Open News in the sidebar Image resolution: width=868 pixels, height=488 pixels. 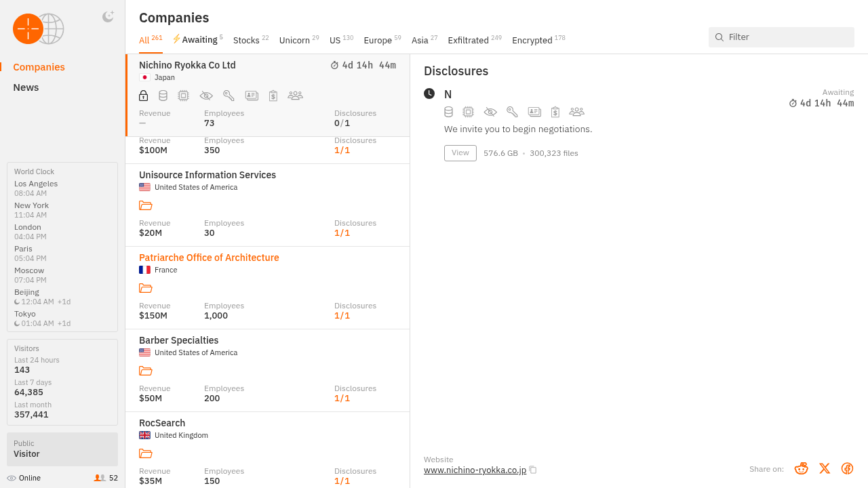(26, 87)
